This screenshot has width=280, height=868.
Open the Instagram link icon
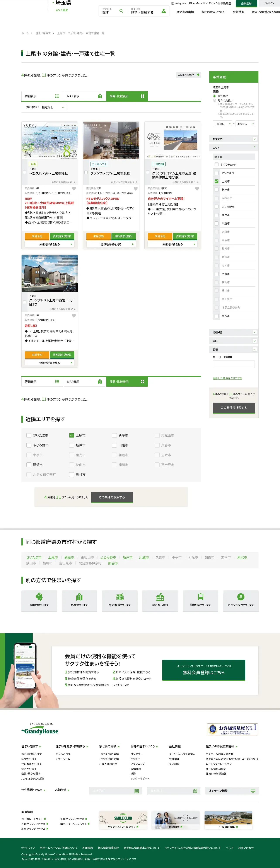pyautogui.click(x=172, y=3)
